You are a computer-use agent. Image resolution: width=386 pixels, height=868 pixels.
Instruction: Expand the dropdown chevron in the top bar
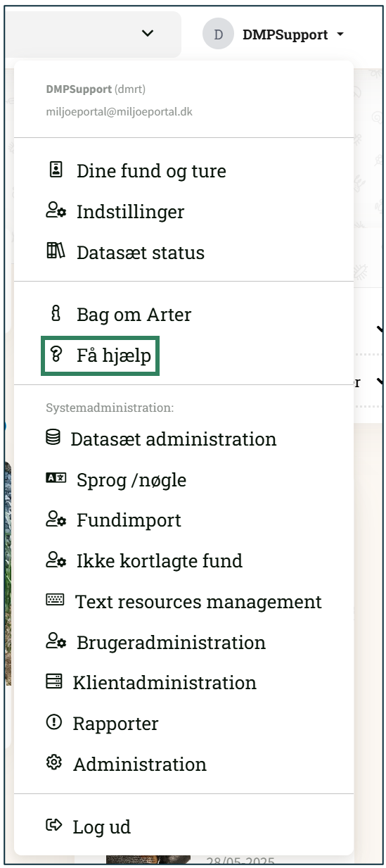coord(147,33)
